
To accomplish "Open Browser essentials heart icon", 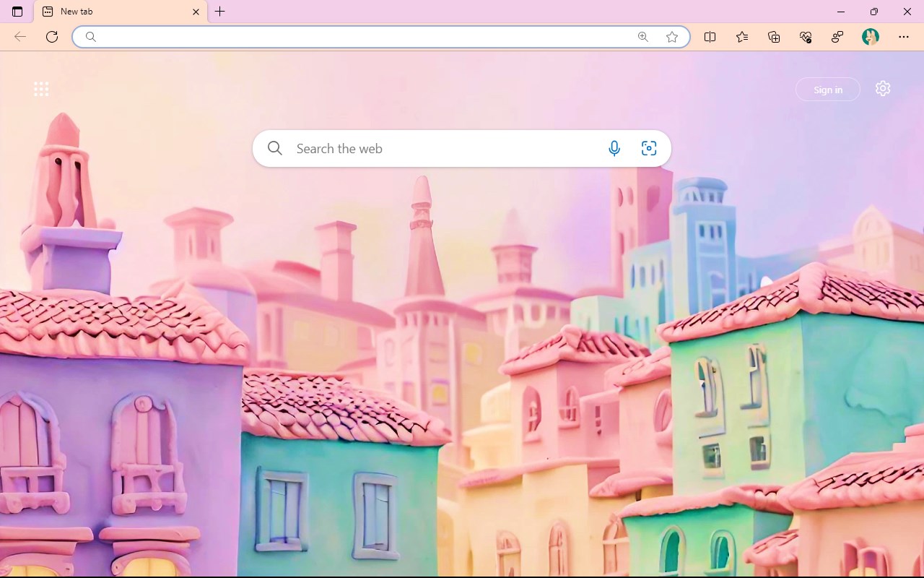I will pos(806,37).
